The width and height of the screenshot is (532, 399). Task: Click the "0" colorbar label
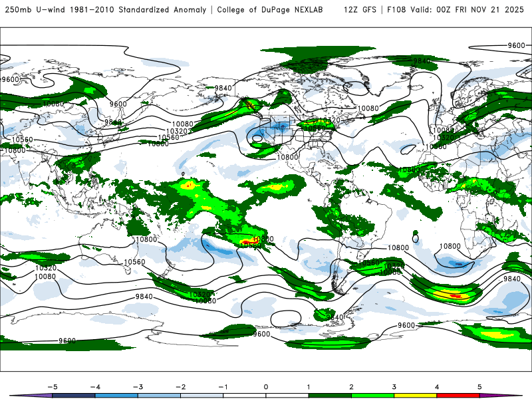pos(266,387)
